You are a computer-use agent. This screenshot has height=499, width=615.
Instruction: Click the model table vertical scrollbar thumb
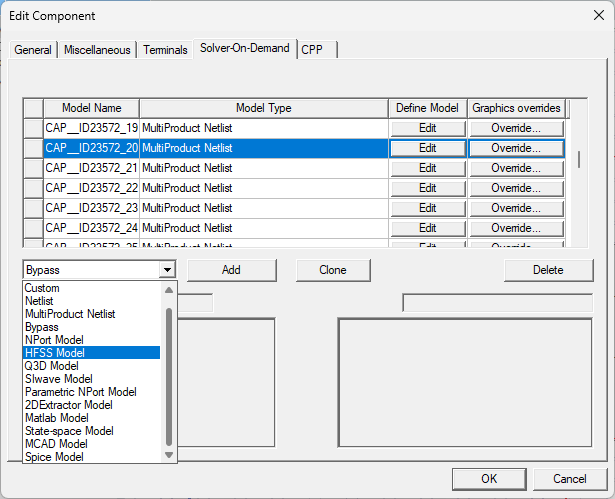pyautogui.click(x=579, y=160)
